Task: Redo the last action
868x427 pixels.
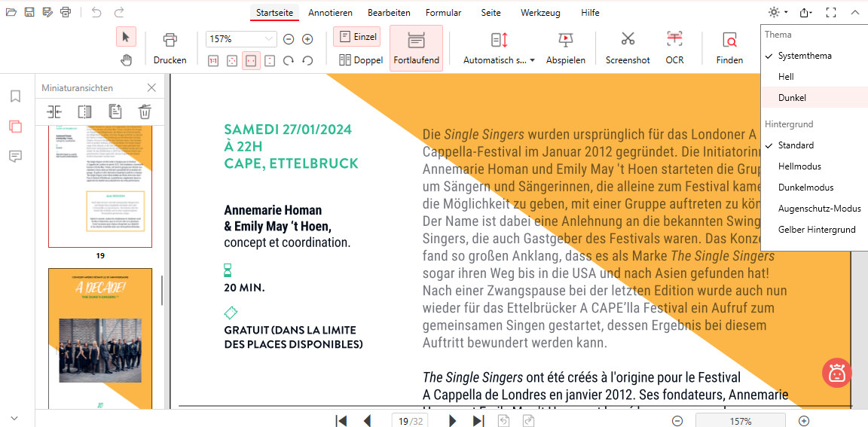Action: pos(118,11)
